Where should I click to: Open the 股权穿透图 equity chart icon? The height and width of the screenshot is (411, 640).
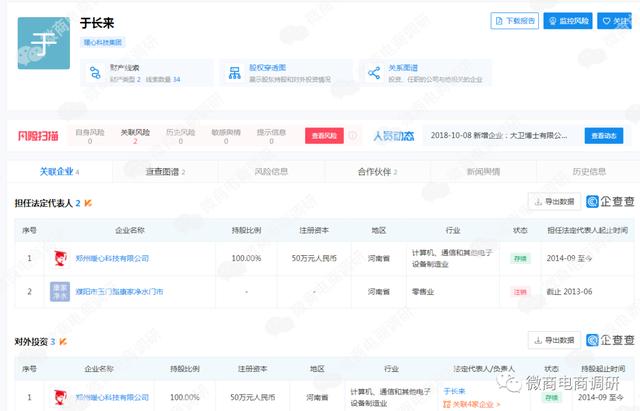tap(235, 73)
